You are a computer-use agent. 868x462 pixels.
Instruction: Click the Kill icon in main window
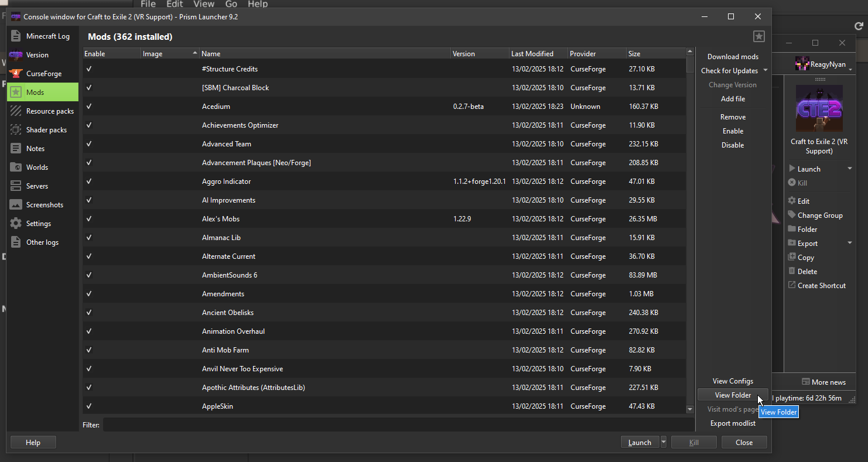[792, 183]
